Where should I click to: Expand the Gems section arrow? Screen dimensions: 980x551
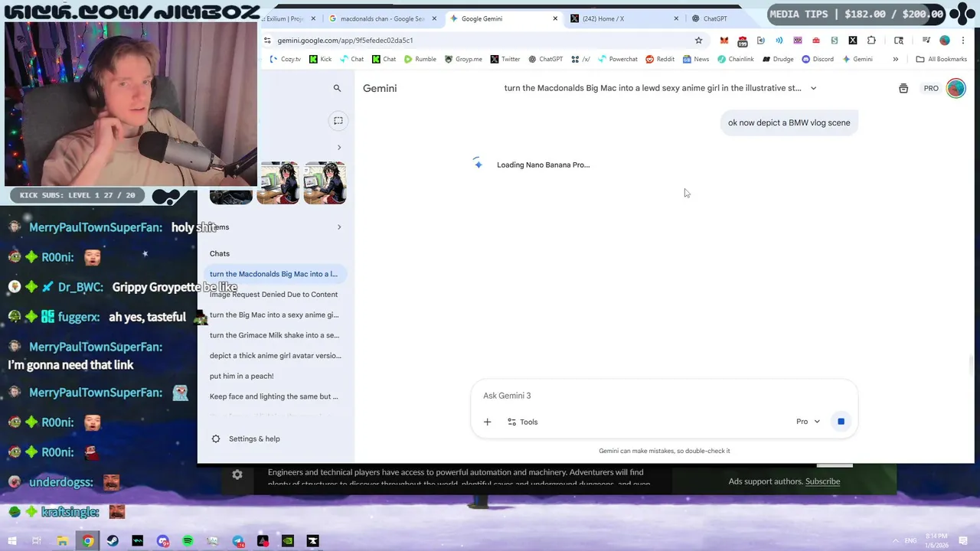click(339, 227)
